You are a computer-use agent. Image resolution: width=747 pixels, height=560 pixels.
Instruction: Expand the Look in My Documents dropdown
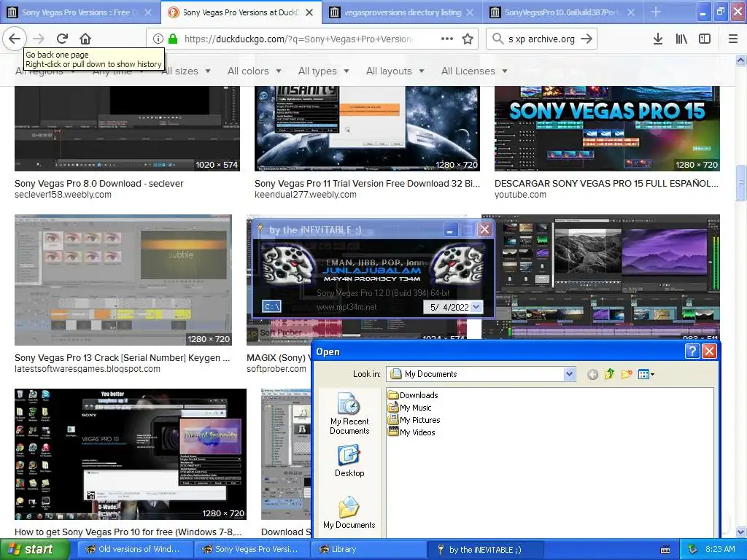pyautogui.click(x=569, y=374)
